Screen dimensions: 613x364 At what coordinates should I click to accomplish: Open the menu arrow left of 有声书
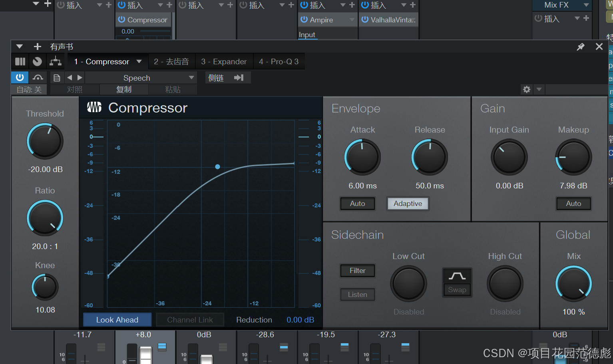point(19,47)
